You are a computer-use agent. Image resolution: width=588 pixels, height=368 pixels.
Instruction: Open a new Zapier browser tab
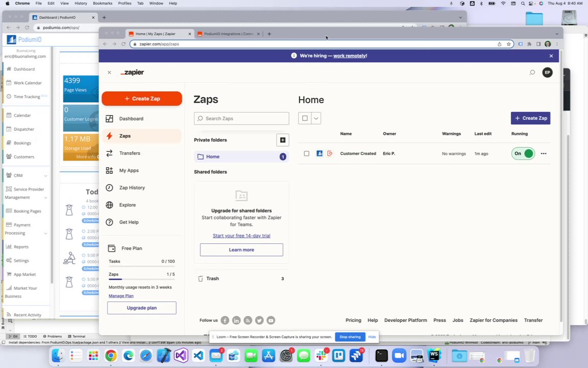point(269,34)
